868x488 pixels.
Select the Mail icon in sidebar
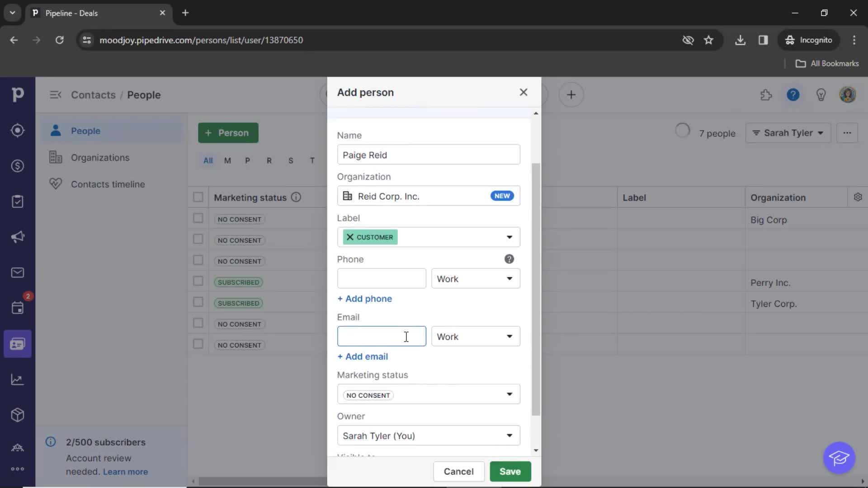click(x=17, y=273)
